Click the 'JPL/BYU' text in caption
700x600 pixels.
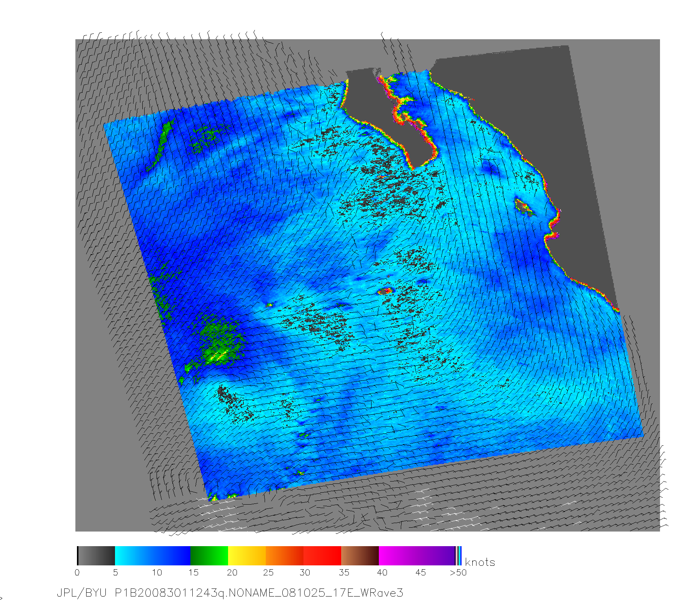pyautogui.click(x=82, y=593)
